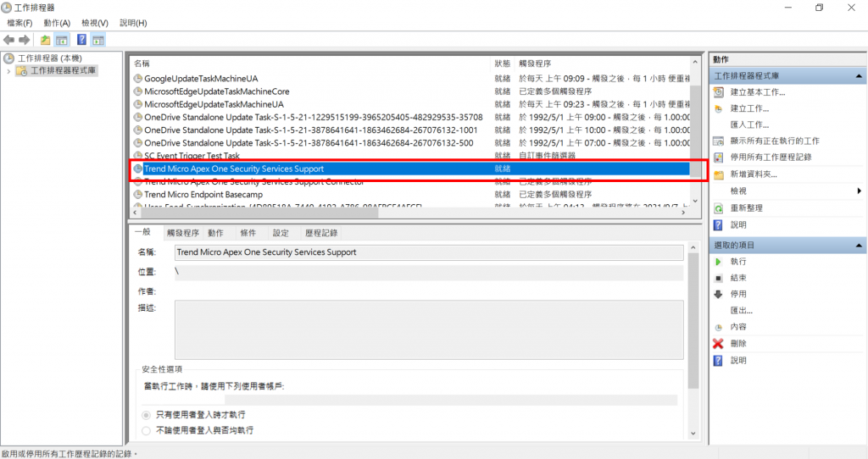The height and width of the screenshot is (459, 868).
Task: Click the details pane vertical scrollbar
Action: (693, 340)
